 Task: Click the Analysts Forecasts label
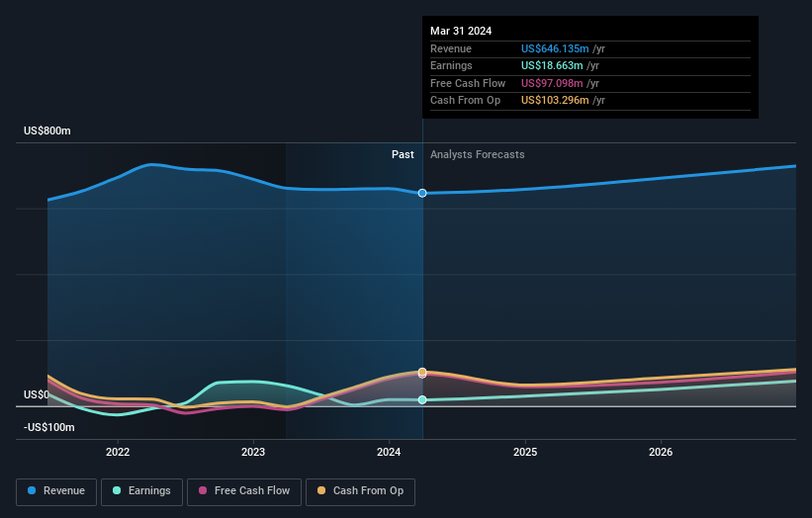click(x=478, y=155)
